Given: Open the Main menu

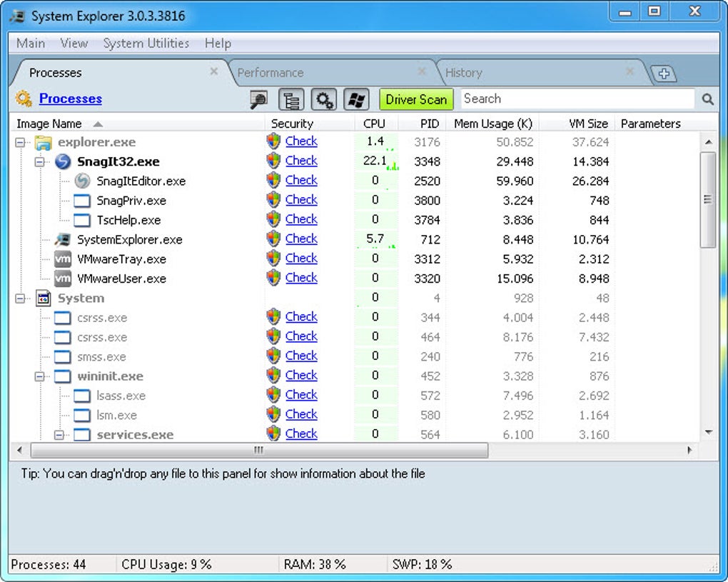Looking at the screenshot, I should pos(31,43).
